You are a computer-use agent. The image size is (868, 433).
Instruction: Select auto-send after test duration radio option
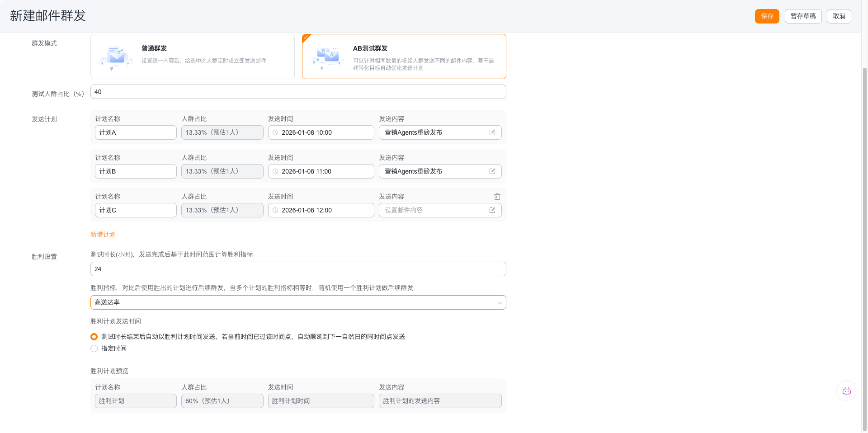tap(94, 337)
